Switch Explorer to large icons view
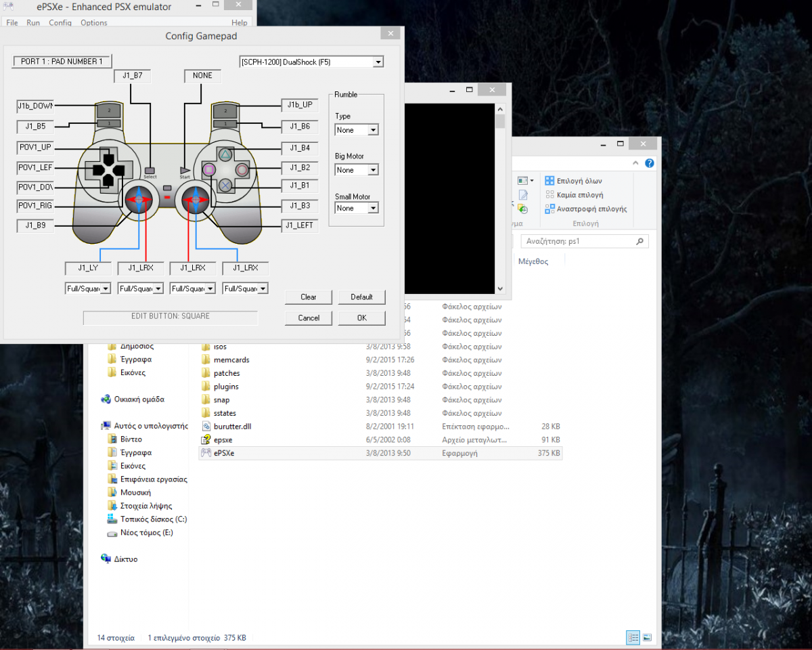This screenshot has height=650, width=812. pyautogui.click(x=648, y=637)
